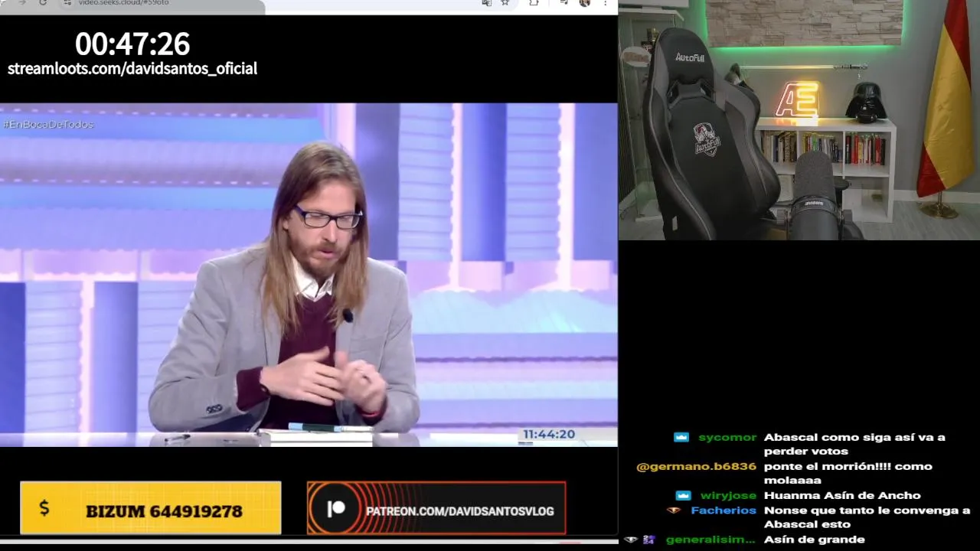Image resolution: width=980 pixels, height=551 pixels.
Task: Click username @germano.b6836 in chat
Action: click(696, 466)
